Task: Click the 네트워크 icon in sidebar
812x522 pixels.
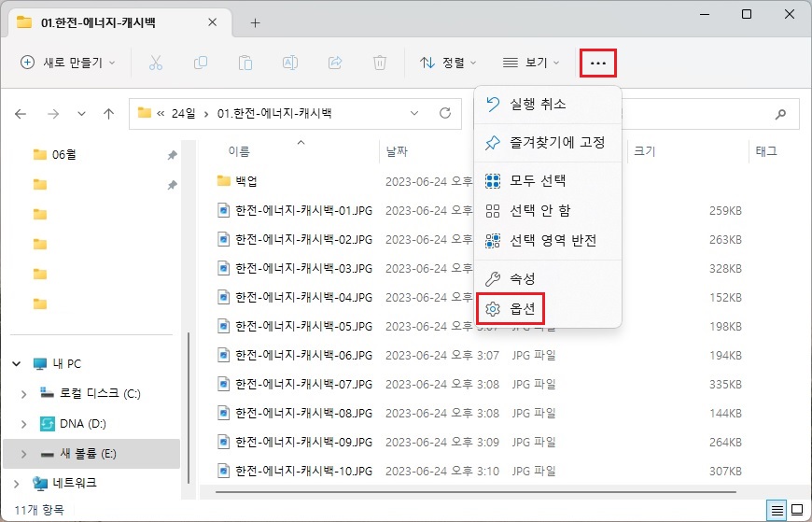Action: tap(40, 484)
